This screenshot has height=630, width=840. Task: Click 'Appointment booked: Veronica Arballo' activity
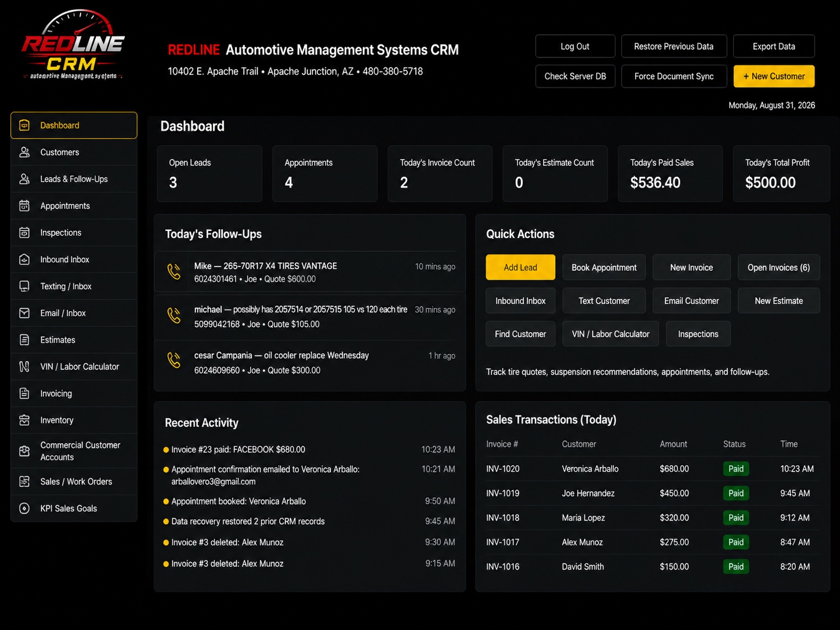(238, 501)
